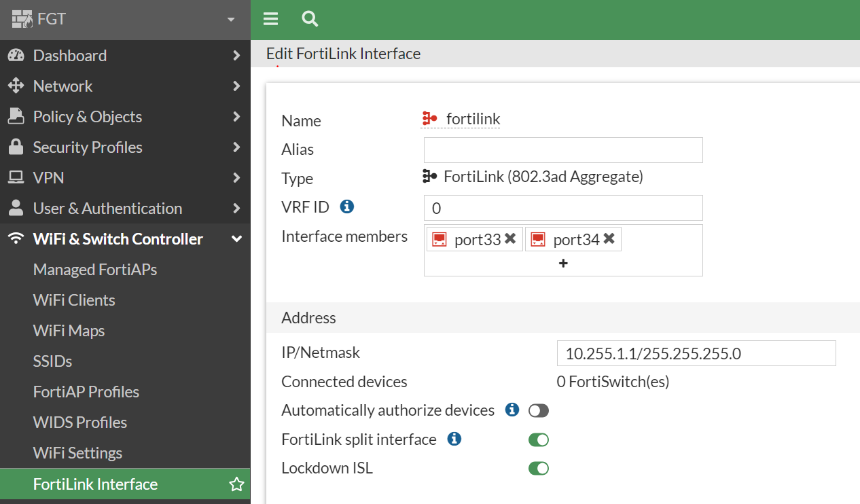Expand the VPN menu chevron

pyautogui.click(x=236, y=177)
